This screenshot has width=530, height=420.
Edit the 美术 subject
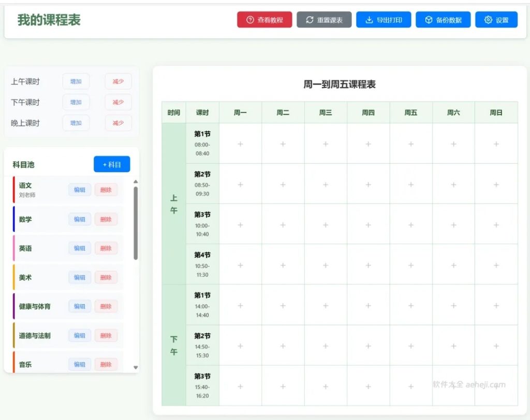(x=79, y=277)
